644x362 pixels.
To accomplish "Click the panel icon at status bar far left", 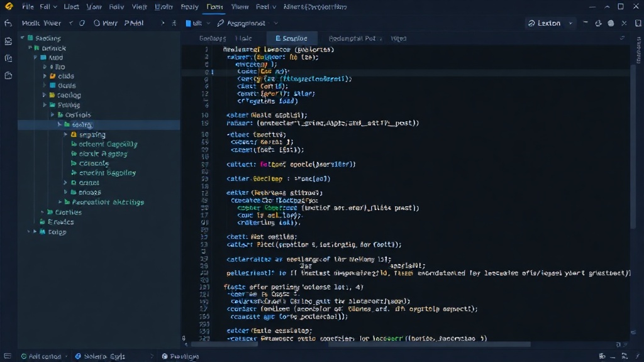I will (x=8, y=356).
